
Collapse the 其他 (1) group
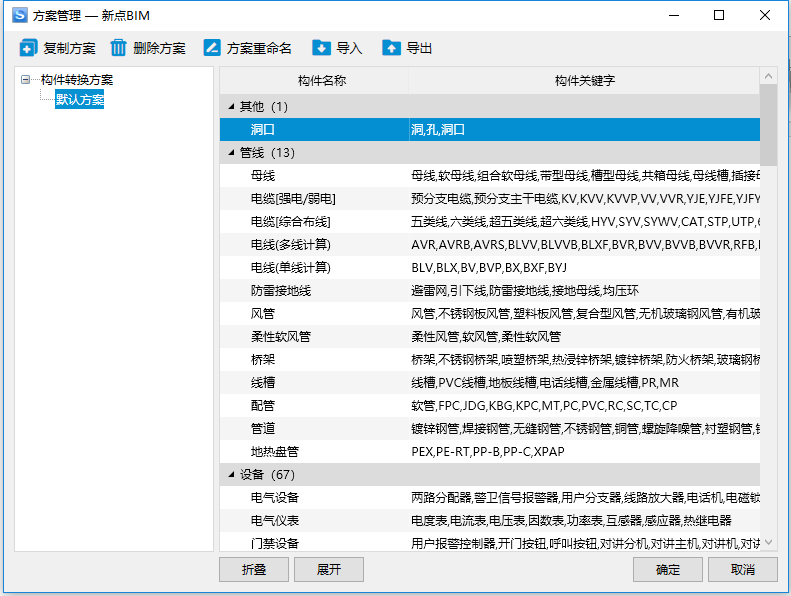click(232, 106)
